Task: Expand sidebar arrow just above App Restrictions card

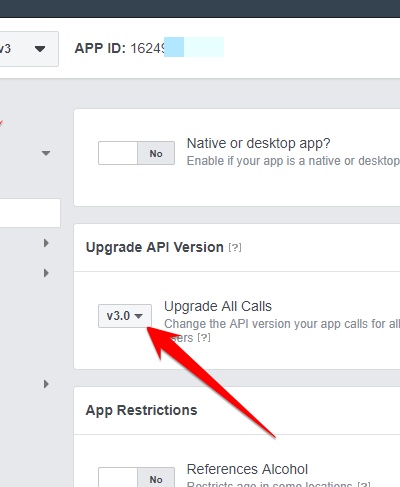Action: [x=46, y=384]
